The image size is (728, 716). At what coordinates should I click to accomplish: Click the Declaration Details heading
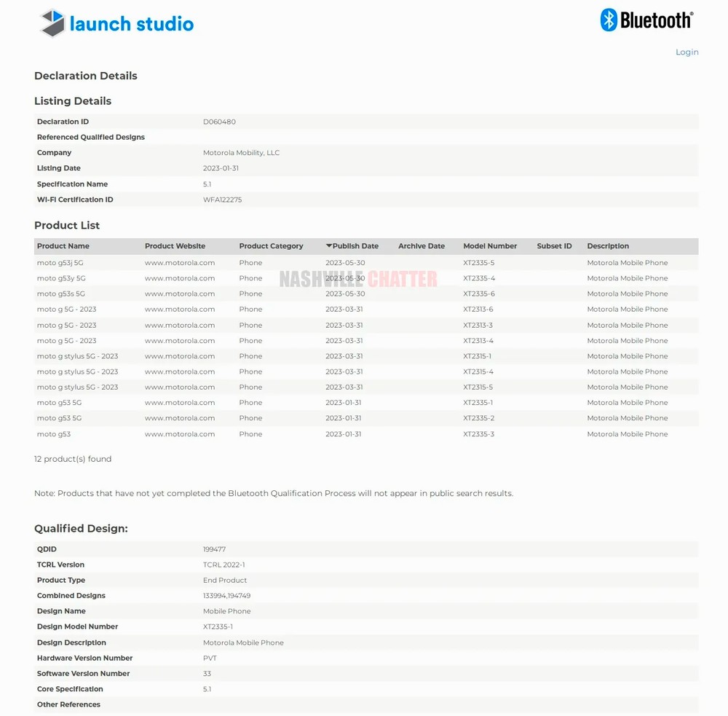pos(86,76)
